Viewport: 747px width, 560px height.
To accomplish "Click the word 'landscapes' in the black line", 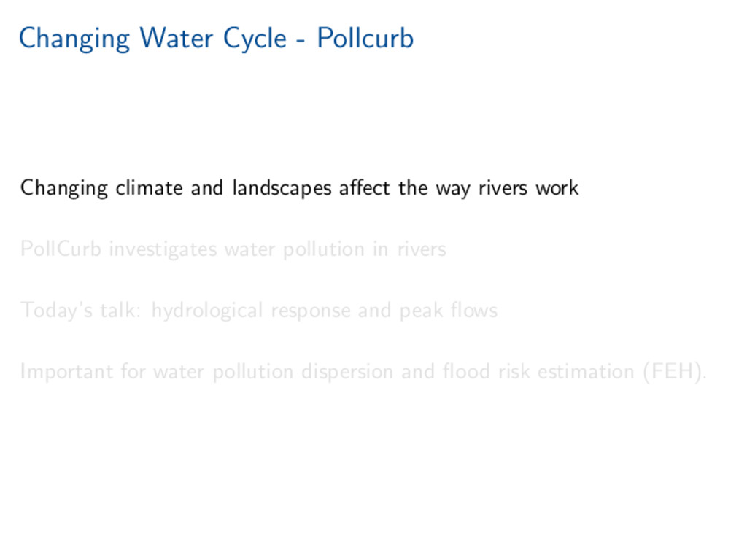I will (282, 188).
